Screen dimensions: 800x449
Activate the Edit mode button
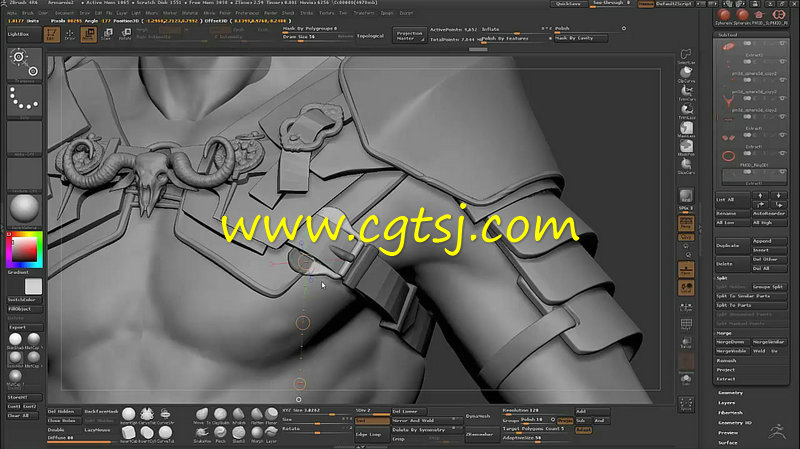(x=51, y=35)
